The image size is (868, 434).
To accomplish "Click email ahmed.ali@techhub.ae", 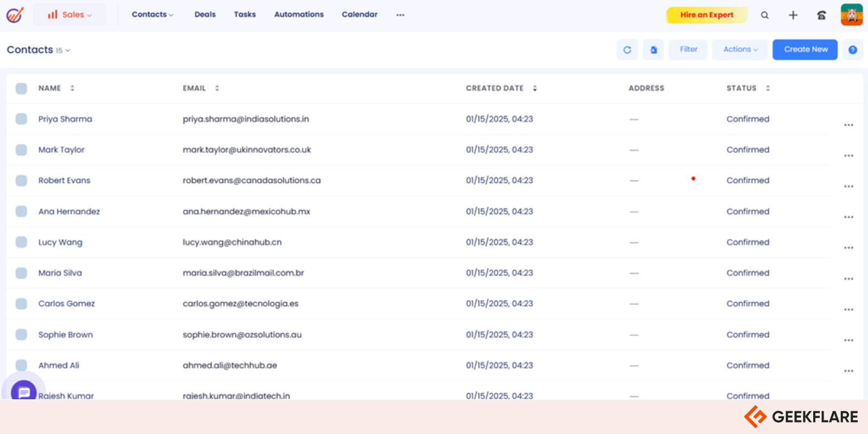I will [229, 366].
